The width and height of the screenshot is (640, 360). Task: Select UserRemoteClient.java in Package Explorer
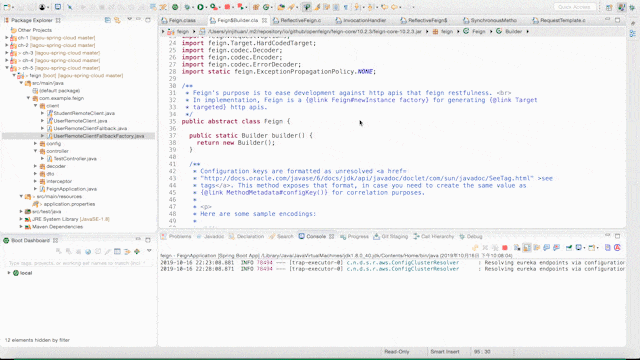[x=80, y=121]
